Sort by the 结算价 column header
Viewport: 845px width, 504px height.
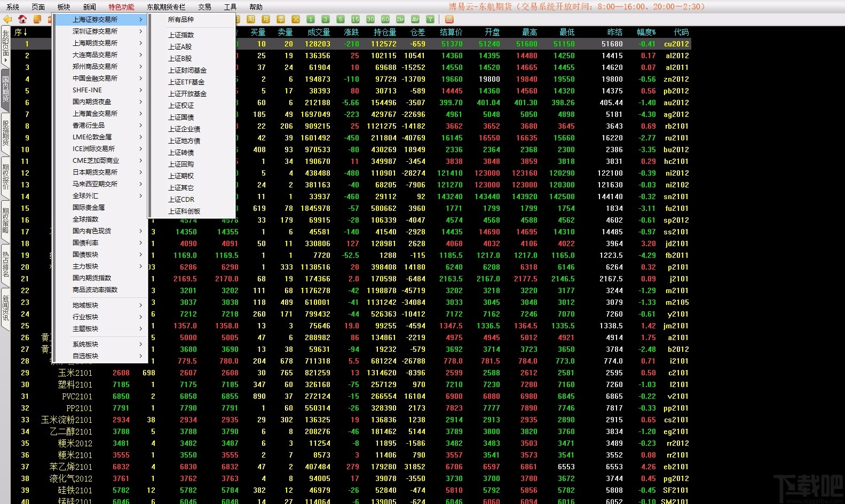tap(451, 32)
